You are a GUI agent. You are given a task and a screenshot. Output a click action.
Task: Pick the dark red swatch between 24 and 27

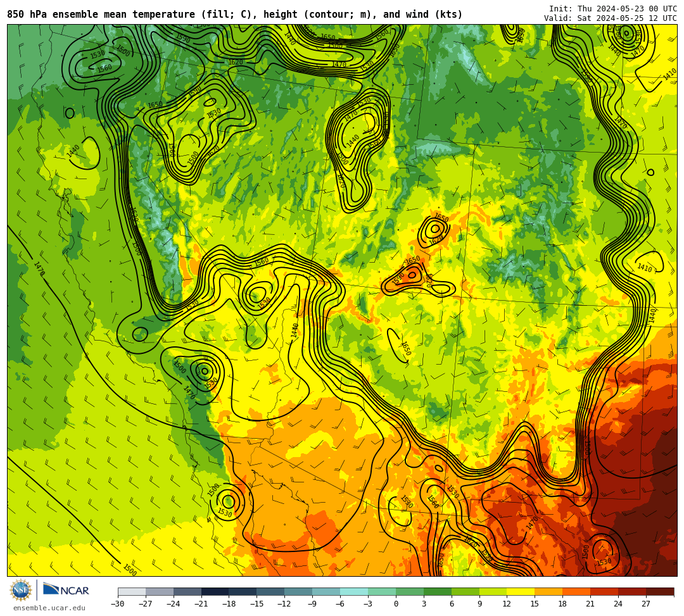(x=633, y=591)
